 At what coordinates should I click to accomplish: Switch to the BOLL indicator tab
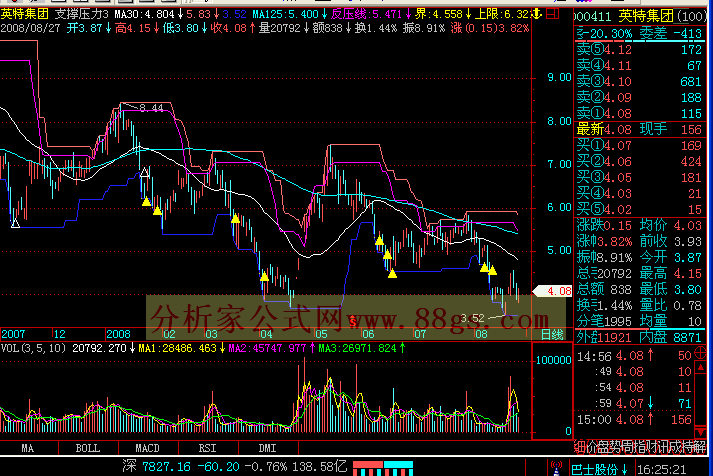[88, 448]
